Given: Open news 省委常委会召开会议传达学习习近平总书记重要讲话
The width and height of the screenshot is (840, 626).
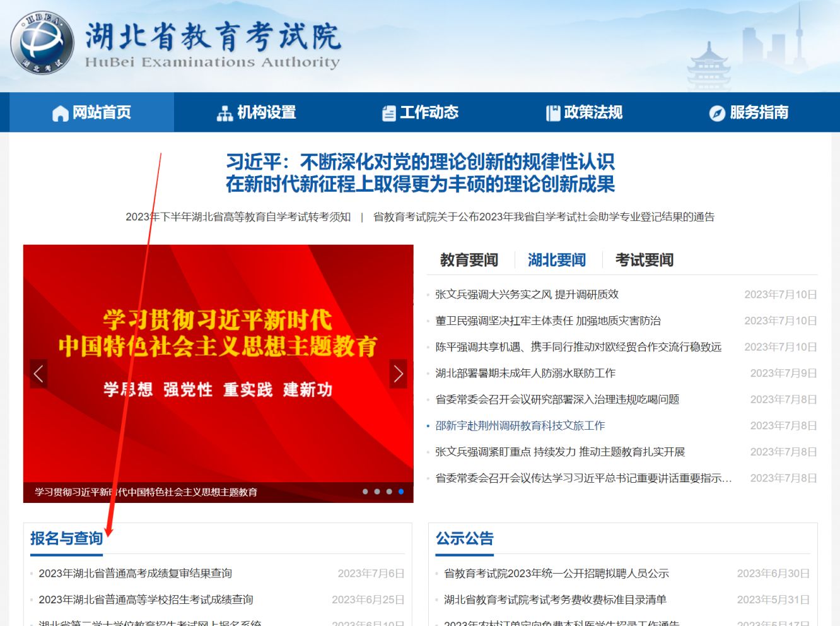Looking at the screenshot, I should [584, 478].
